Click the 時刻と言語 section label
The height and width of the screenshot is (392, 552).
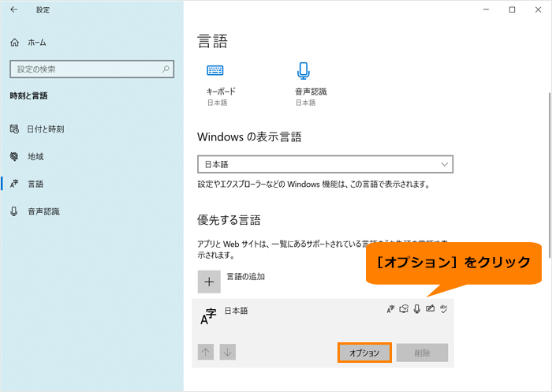coord(28,95)
